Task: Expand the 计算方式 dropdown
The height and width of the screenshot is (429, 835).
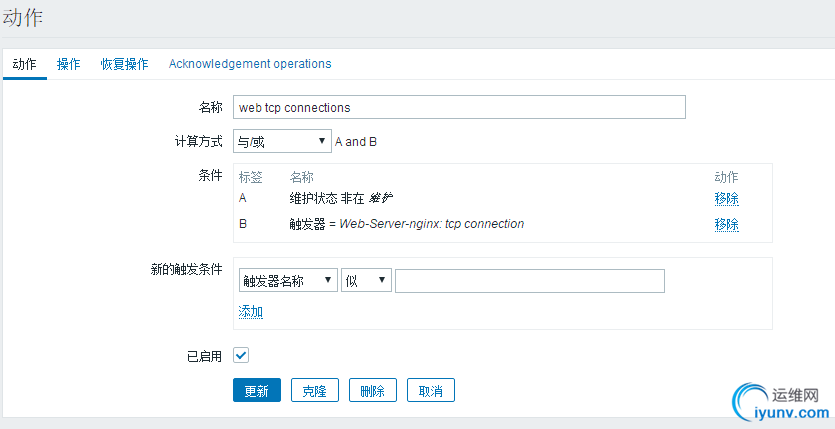Action: pyautogui.click(x=281, y=141)
